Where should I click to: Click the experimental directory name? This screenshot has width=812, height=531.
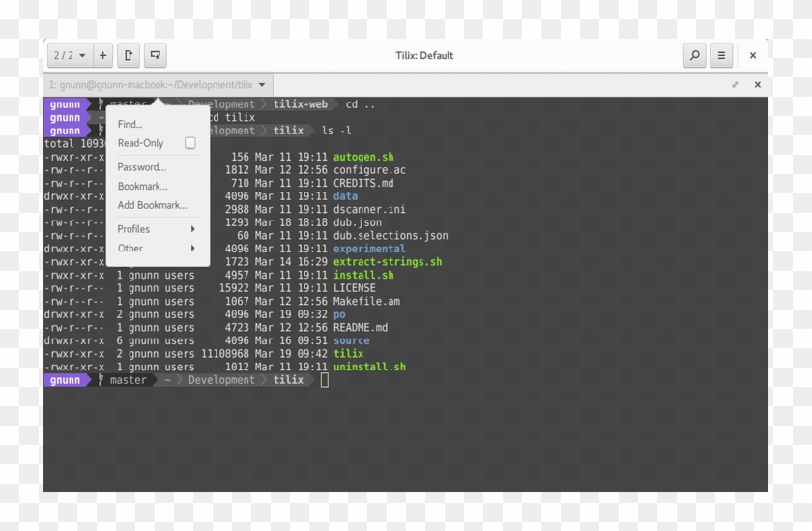369,249
